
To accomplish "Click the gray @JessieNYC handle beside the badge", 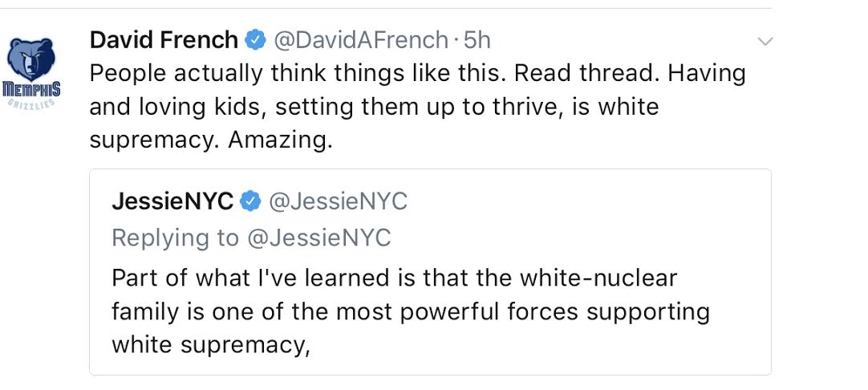I will point(338,202).
